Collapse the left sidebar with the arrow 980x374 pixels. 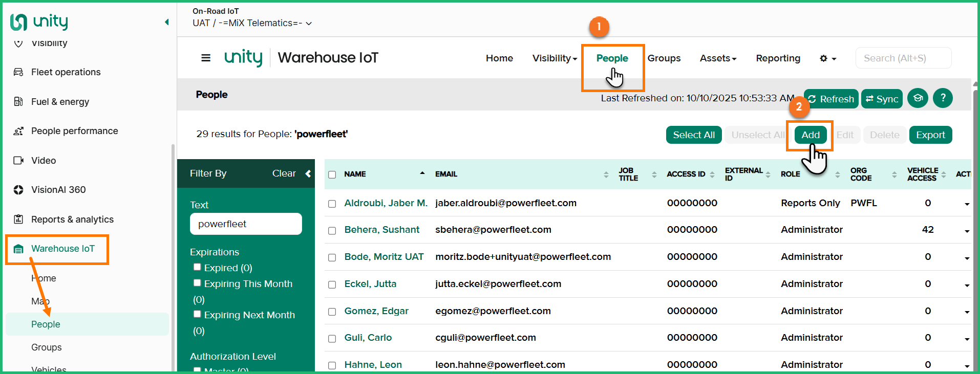click(x=166, y=22)
